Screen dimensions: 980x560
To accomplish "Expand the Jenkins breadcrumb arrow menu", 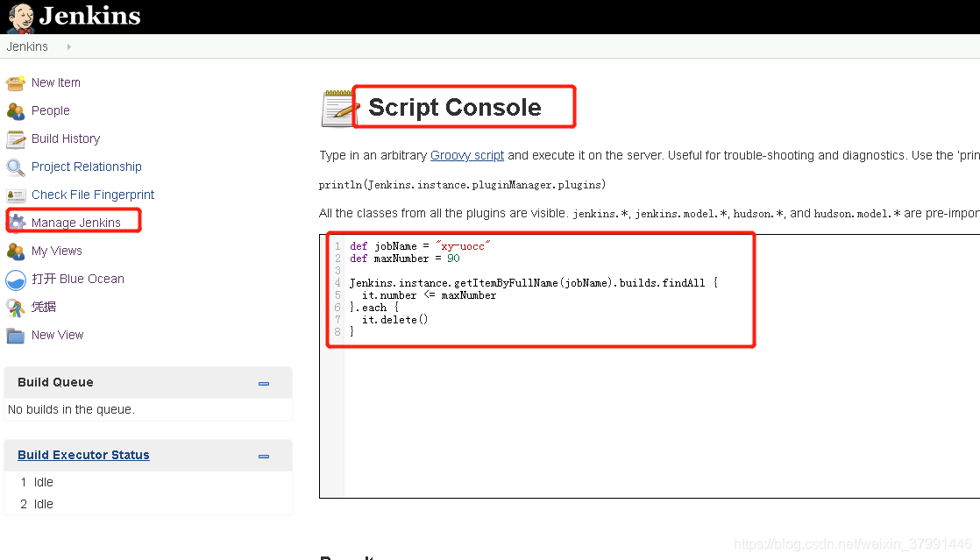I will [x=68, y=46].
